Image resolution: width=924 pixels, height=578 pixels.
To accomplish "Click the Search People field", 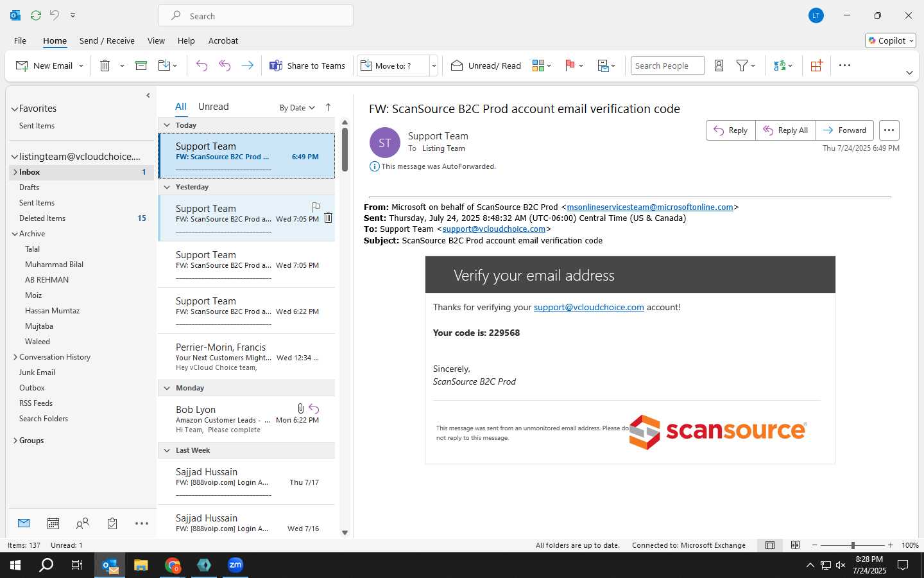I will [667, 66].
